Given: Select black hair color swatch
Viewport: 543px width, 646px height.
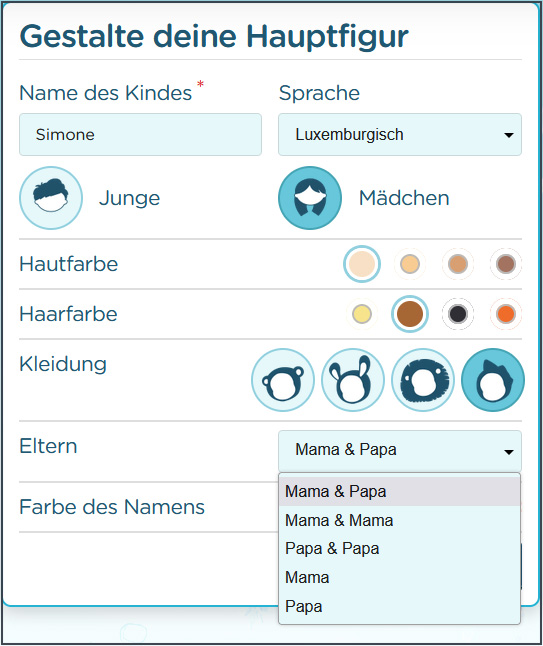Looking at the screenshot, I should (x=458, y=314).
